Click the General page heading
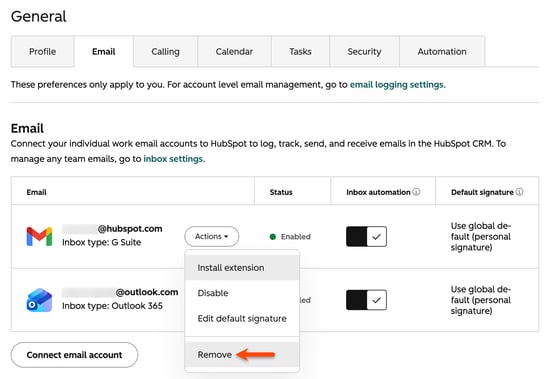Image resolution: width=550 pixels, height=379 pixels. [x=39, y=16]
